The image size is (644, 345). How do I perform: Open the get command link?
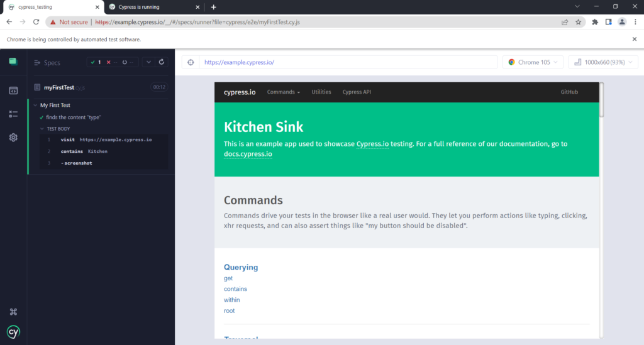228,278
